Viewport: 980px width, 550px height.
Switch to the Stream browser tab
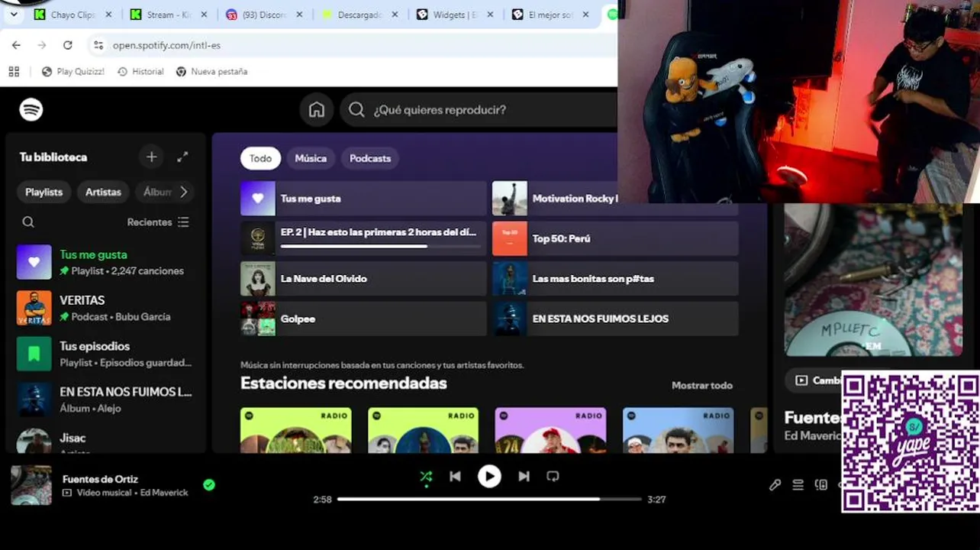coord(169,15)
